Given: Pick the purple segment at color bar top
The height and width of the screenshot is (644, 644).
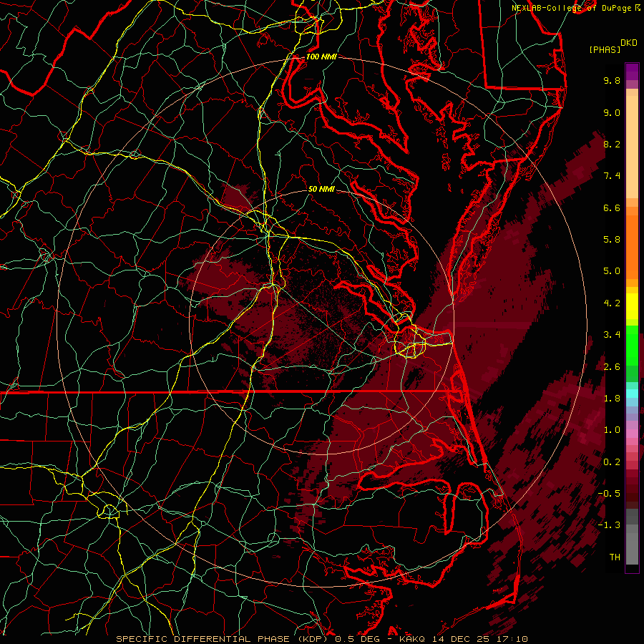Looking at the screenshot, I should pyautogui.click(x=632, y=72).
